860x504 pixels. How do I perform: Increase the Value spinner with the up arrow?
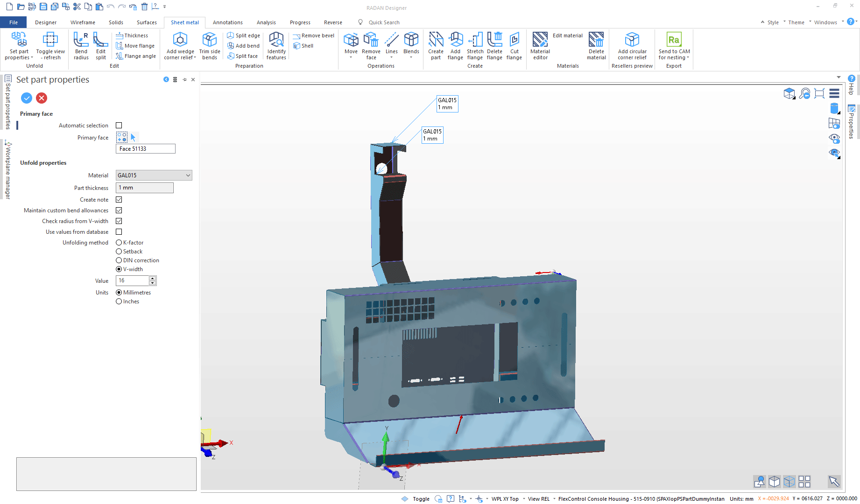pos(152,278)
